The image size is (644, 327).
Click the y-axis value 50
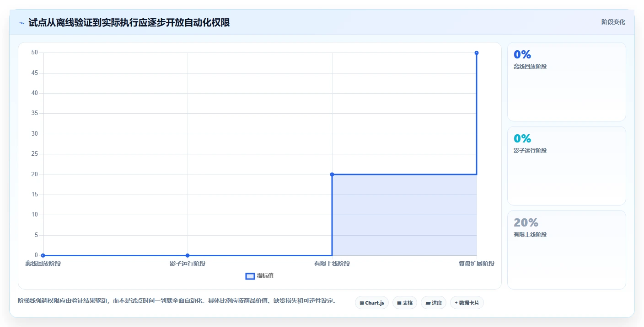tap(34, 53)
